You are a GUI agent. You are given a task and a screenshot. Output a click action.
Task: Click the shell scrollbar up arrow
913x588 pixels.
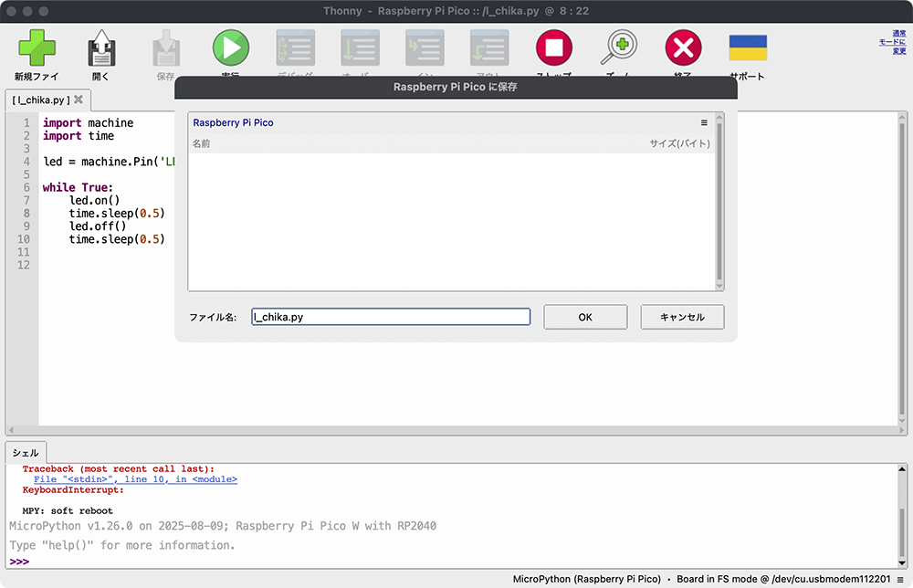(902, 468)
